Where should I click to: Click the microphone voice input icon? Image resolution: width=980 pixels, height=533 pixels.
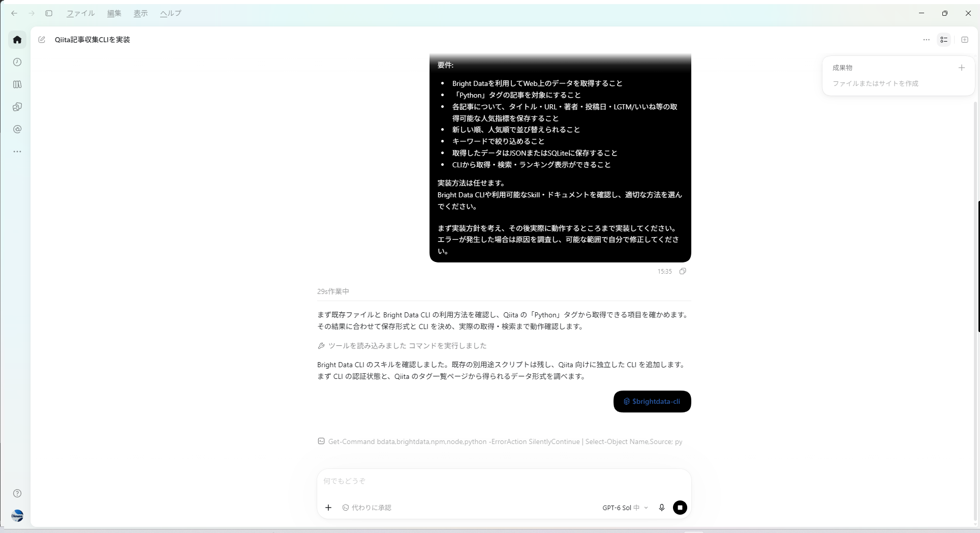662,508
